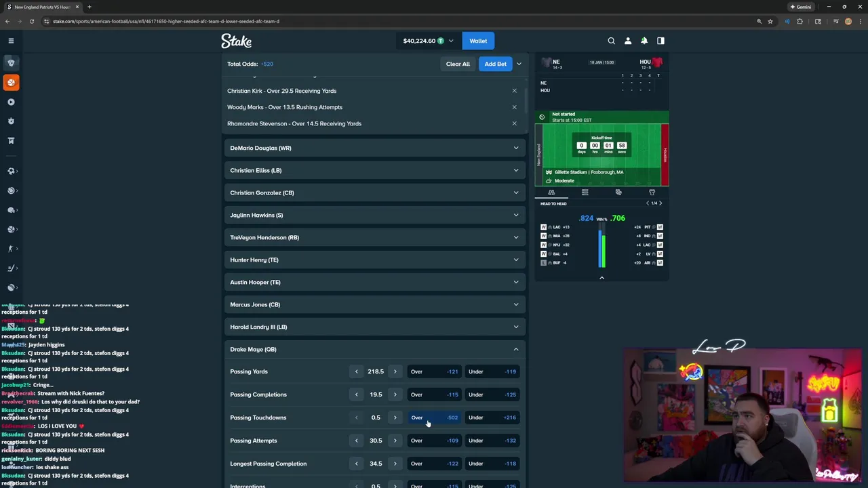Viewport: 868px width, 488px height.
Task: Remove Christian Kirk receiving yards selection
Action: point(514,91)
